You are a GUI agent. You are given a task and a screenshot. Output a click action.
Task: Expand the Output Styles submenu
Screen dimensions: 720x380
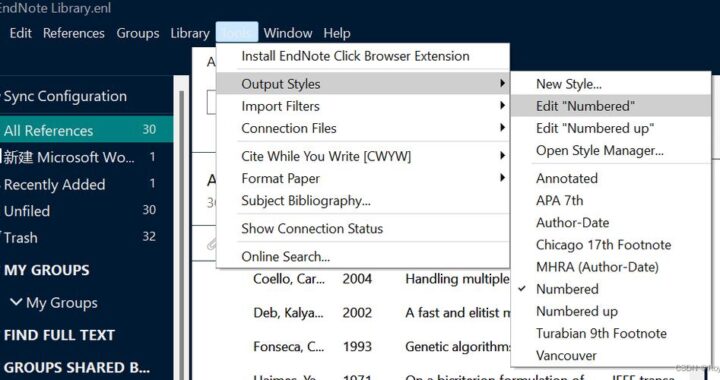point(363,84)
